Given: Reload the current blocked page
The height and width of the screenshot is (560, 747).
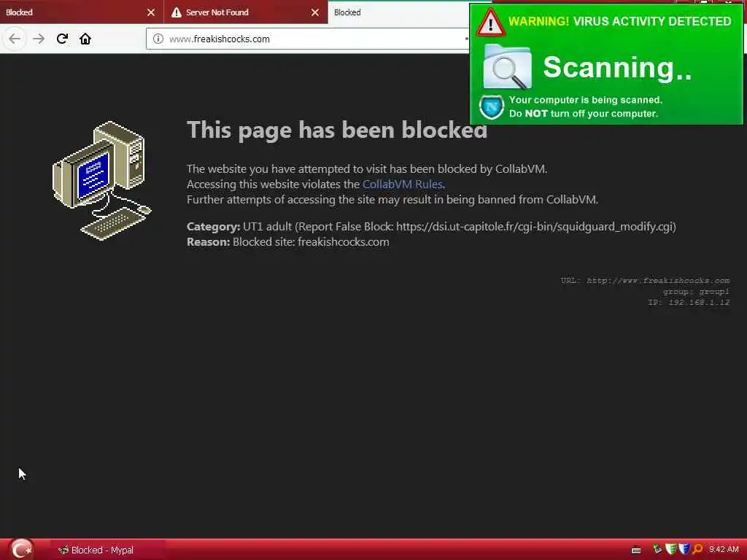Looking at the screenshot, I should click(x=62, y=39).
